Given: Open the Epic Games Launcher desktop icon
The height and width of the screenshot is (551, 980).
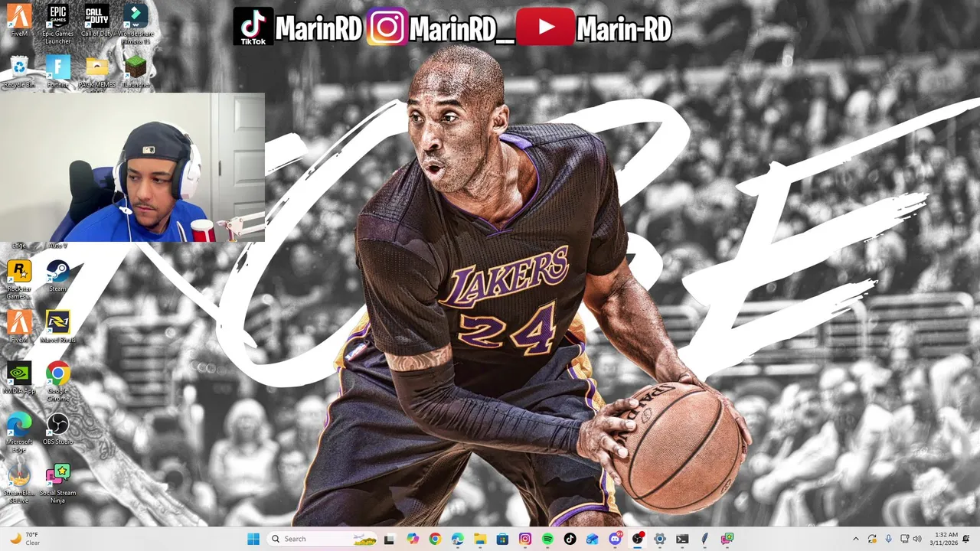Looking at the screenshot, I should click(57, 23).
